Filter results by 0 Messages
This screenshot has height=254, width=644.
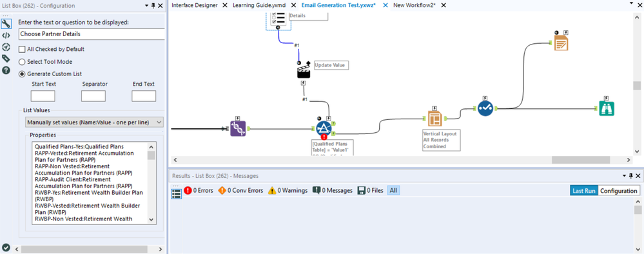click(333, 190)
